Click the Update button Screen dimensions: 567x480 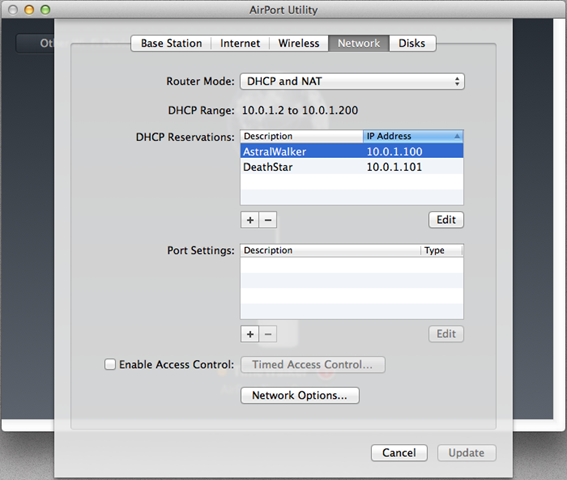coord(466,453)
